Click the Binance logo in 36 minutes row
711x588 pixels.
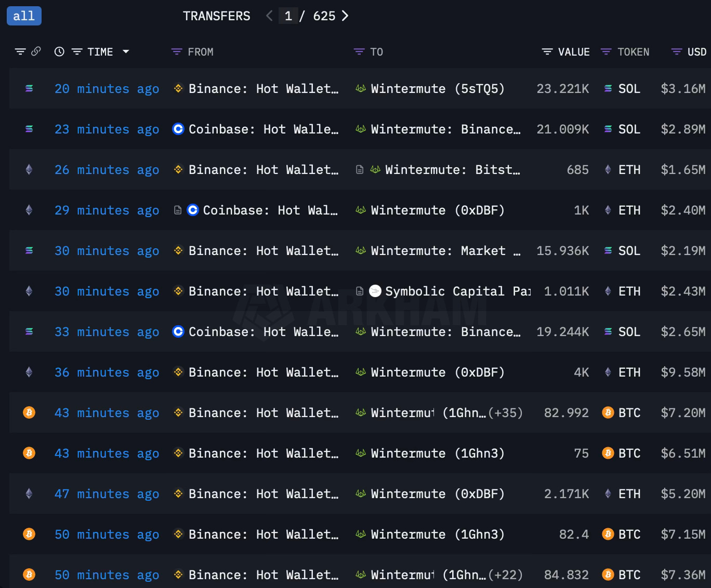tap(178, 372)
